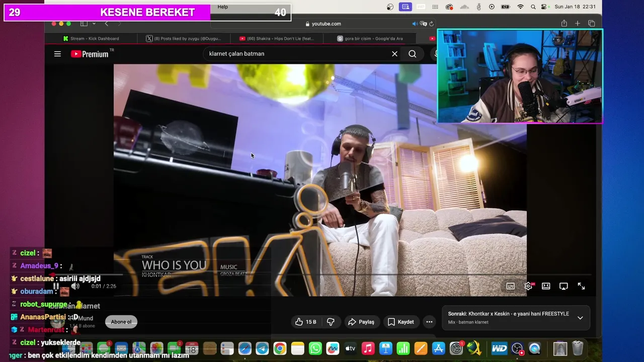
Task: Open App Store from the Dock
Action: (x=438, y=348)
